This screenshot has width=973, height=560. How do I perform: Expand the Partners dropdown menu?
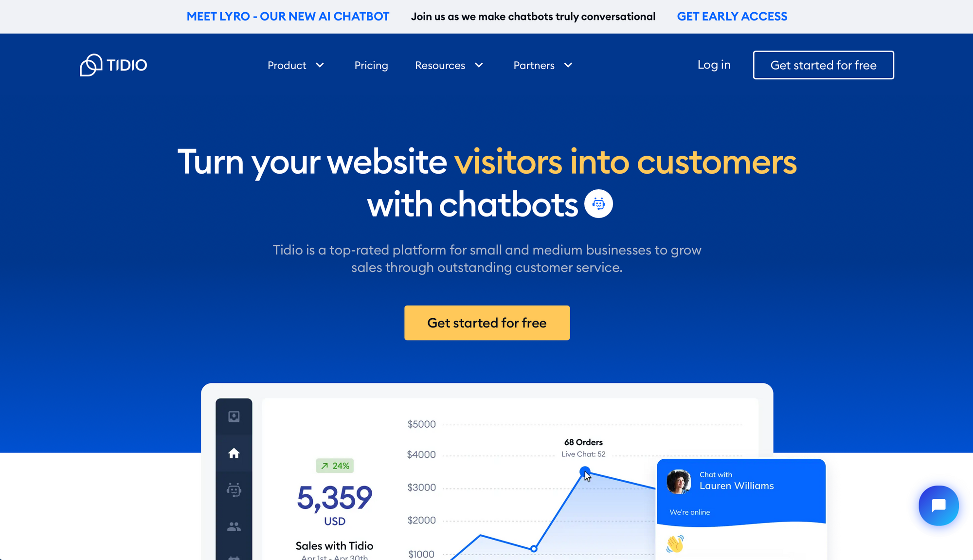coord(542,65)
